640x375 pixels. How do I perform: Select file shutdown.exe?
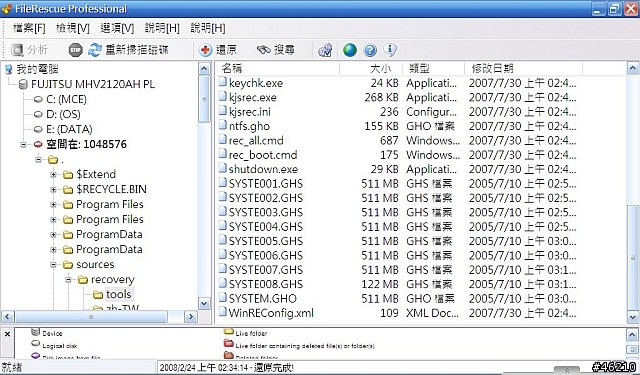pyautogui.click(x=263, y=169)
